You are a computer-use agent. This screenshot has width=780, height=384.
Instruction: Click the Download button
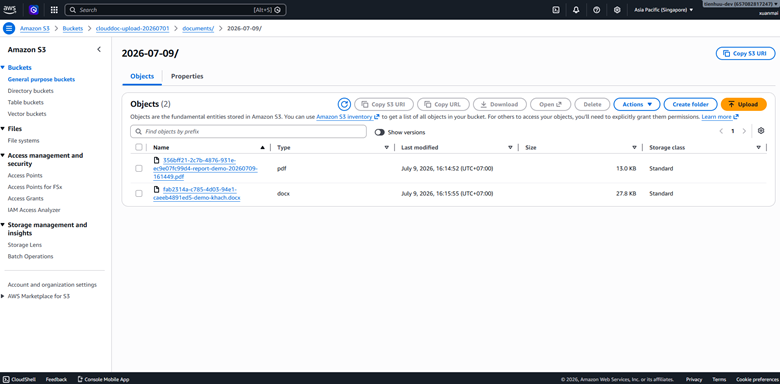pyautogui.click(x=499, y=104)
